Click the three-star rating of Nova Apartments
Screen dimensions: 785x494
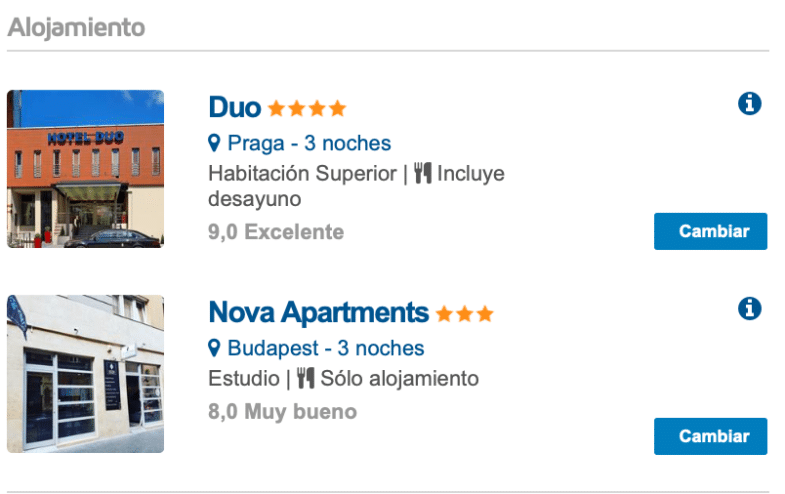(465, 314)
